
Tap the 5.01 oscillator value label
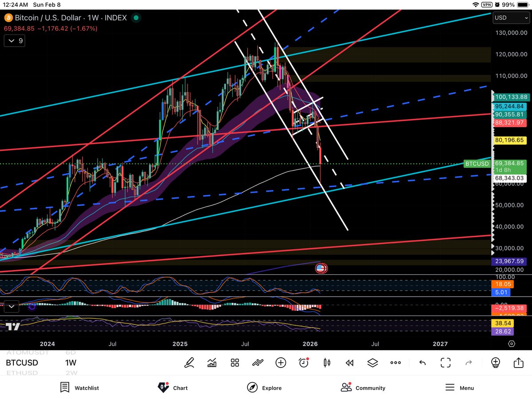(x=501, y=292)
